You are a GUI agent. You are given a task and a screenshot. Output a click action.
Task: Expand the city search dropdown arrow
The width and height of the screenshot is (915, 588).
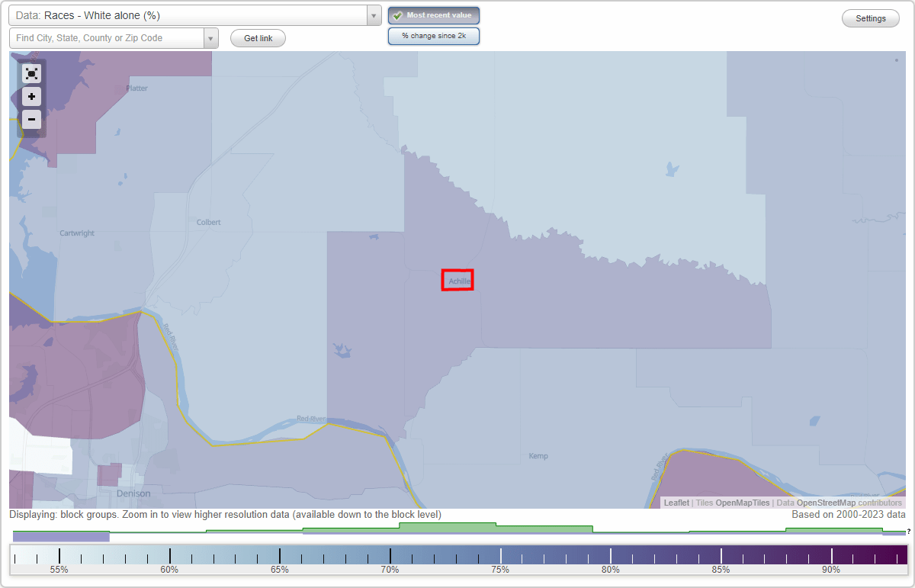(x=210, y=37)
